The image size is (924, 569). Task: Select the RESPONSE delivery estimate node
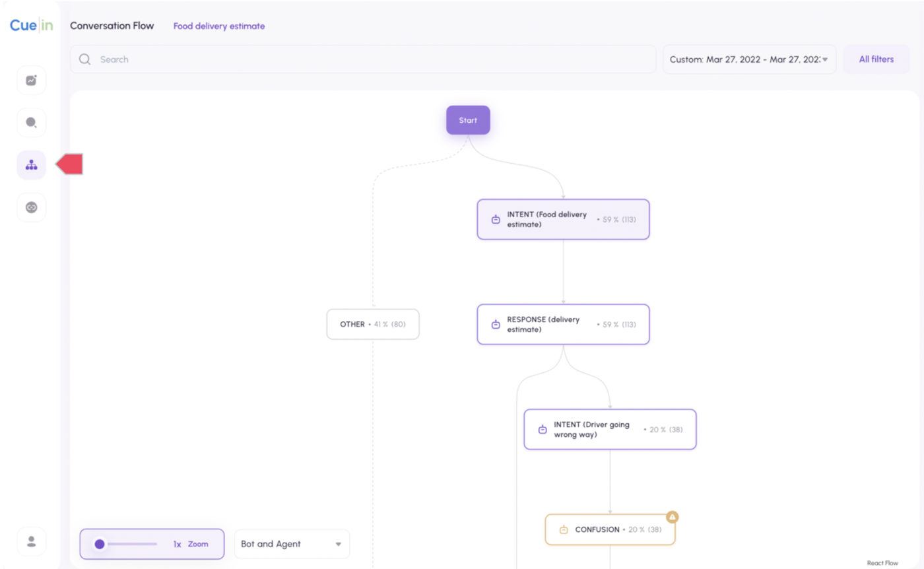point(563,324)
